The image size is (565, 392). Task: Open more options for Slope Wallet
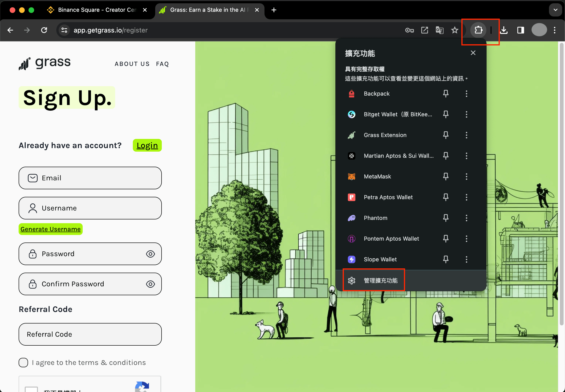click(466, 259)
